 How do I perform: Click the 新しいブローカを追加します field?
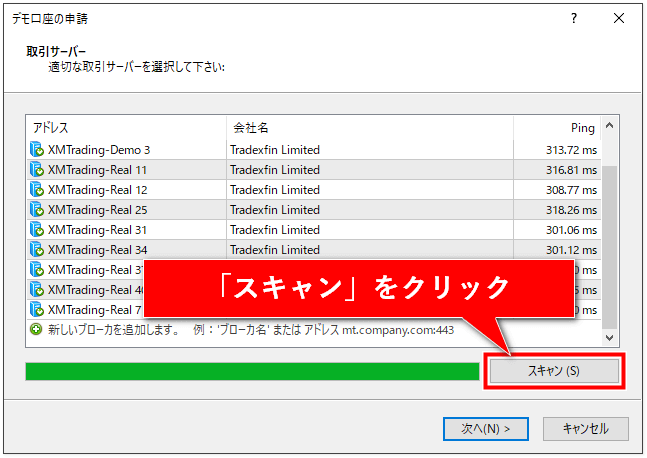click(314, 330)
